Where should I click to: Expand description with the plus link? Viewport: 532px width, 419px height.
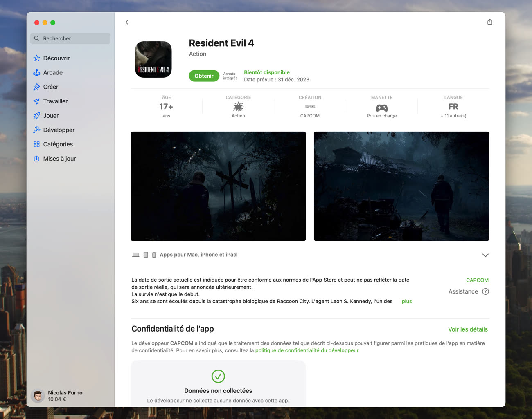(x=407, y=301)
